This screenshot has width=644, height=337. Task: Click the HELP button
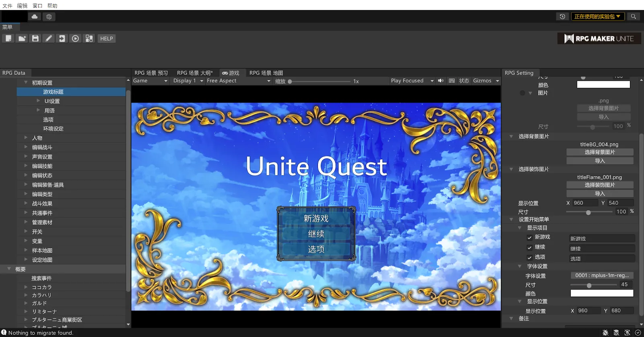(106, 39)
